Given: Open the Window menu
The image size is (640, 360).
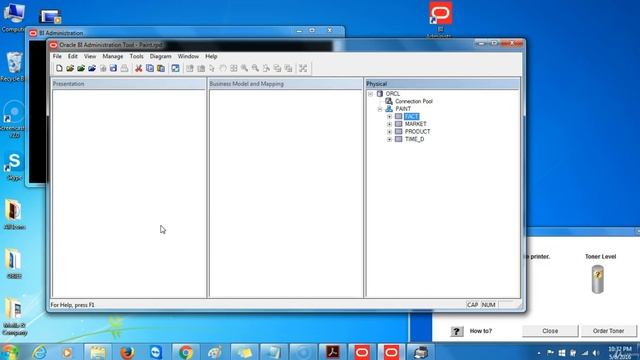Looking at the screenshot, I should pos(188,56).
